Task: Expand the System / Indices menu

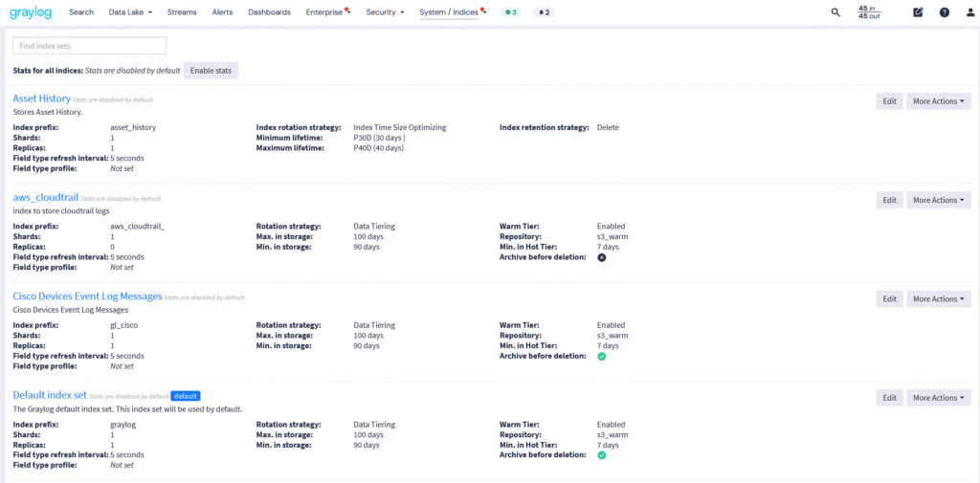Action: [x=453, y=11]
